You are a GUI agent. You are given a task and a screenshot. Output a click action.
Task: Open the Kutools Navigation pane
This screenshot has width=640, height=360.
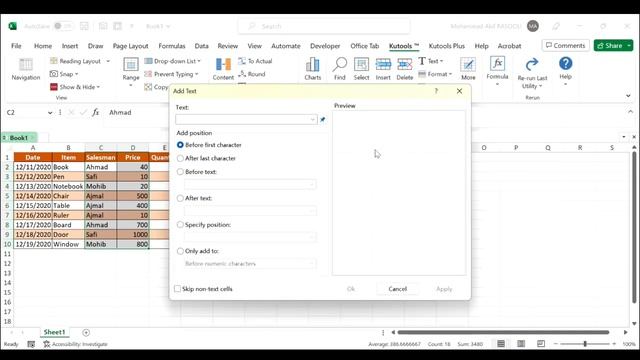click(26, 69)
